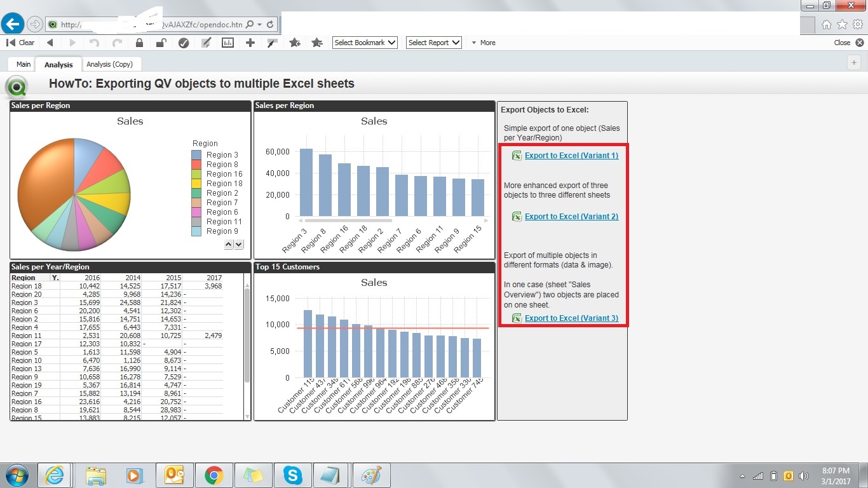868x488 pixels.
Task: Go back with the browser back arrow
Action: 13,24
